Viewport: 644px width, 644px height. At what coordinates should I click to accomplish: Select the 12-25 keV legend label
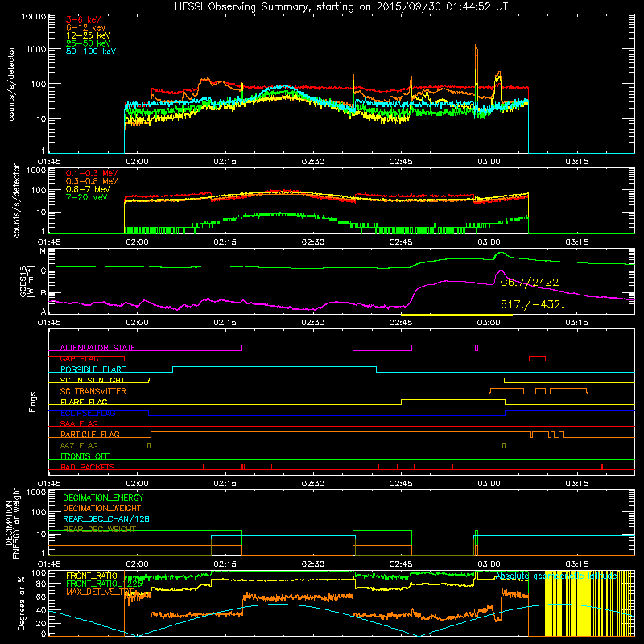pyautogui.click(x=89, y=35)
